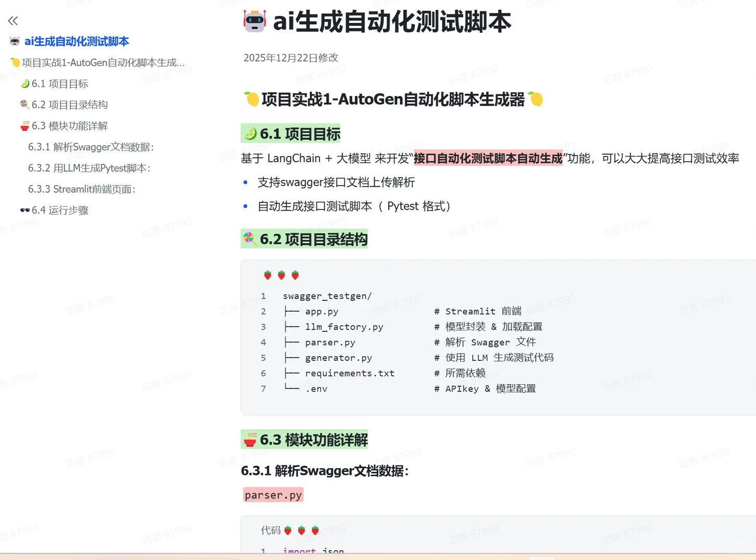Jump to 6.3 模块功能详解 in the outline

tap(70, 126)
